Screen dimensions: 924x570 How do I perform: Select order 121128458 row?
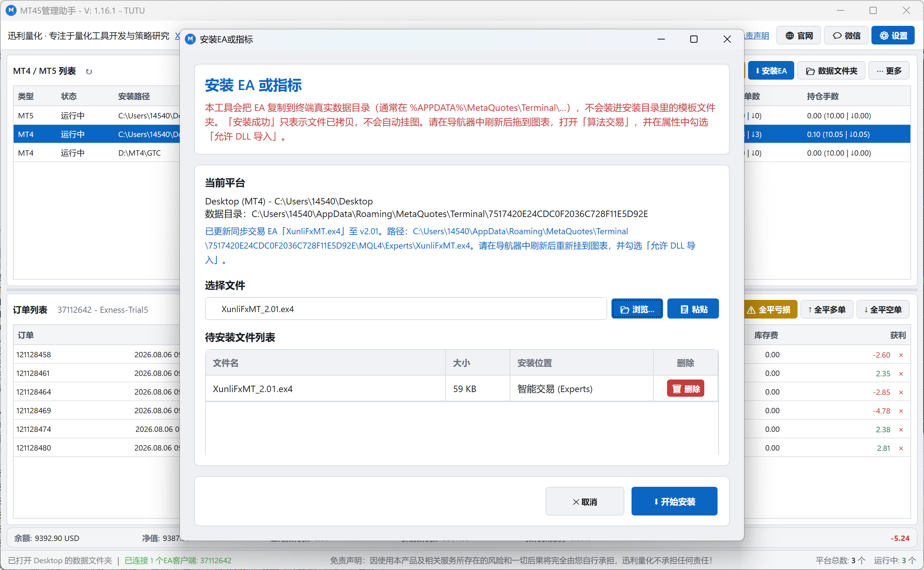pos(96,354)
